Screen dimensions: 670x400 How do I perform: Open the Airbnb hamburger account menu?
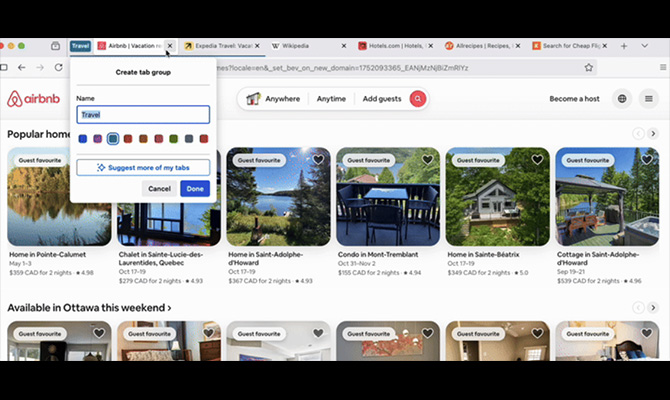tap(650, 99)
